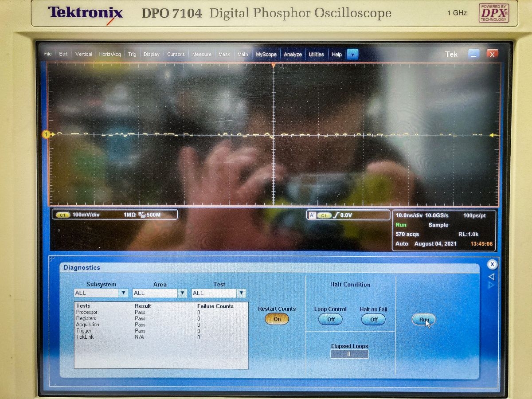
Task: Open the Cursors menu
Action: coord(176,54)
